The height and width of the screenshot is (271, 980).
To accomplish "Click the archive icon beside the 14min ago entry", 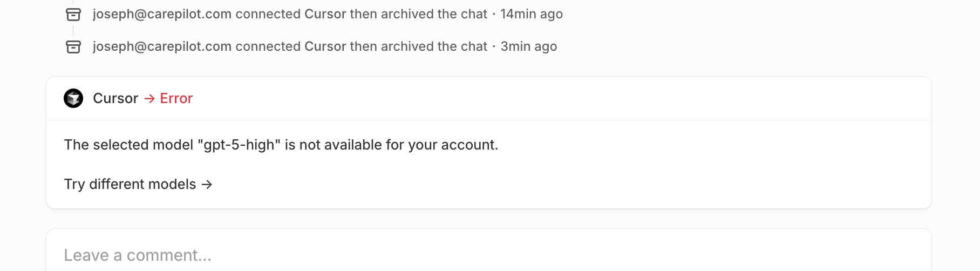I will (x=73, y=15).
